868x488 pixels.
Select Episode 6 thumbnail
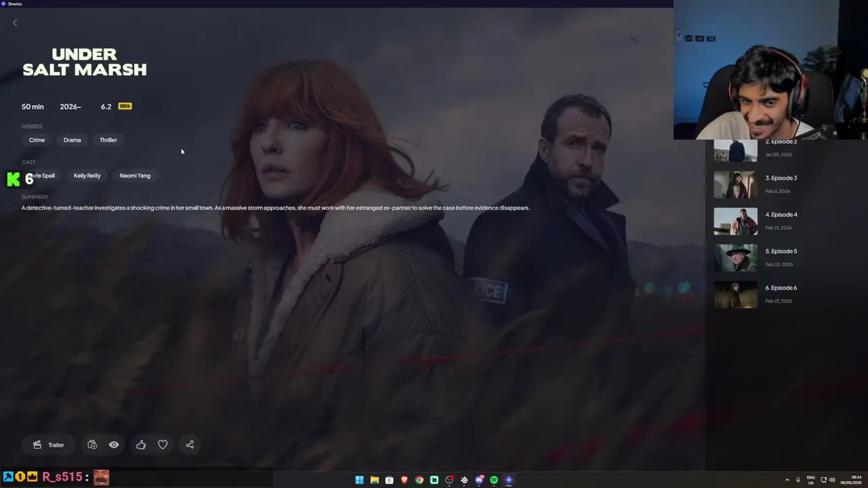(735, 294)
